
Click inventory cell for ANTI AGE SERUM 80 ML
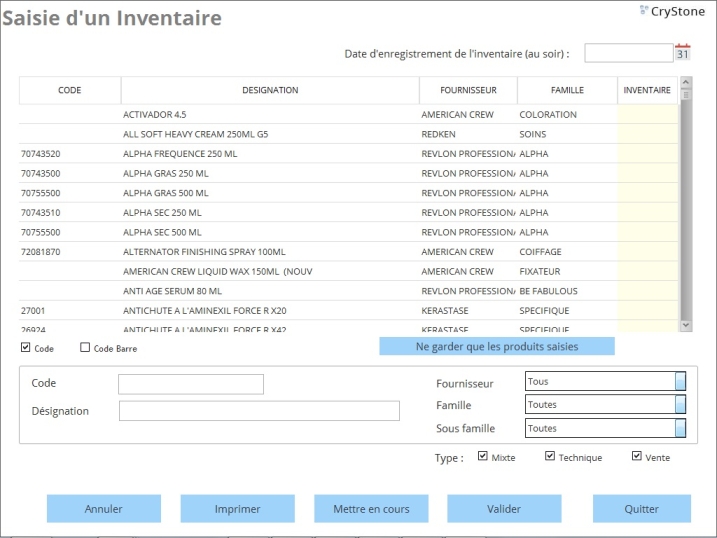point(647,291)
